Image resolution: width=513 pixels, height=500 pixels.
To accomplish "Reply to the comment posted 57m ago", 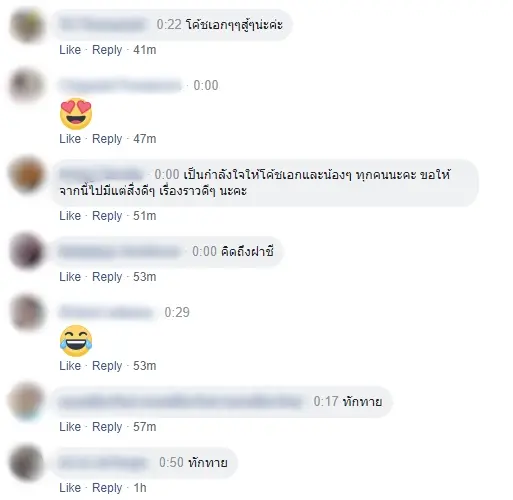I will (107, 427).
